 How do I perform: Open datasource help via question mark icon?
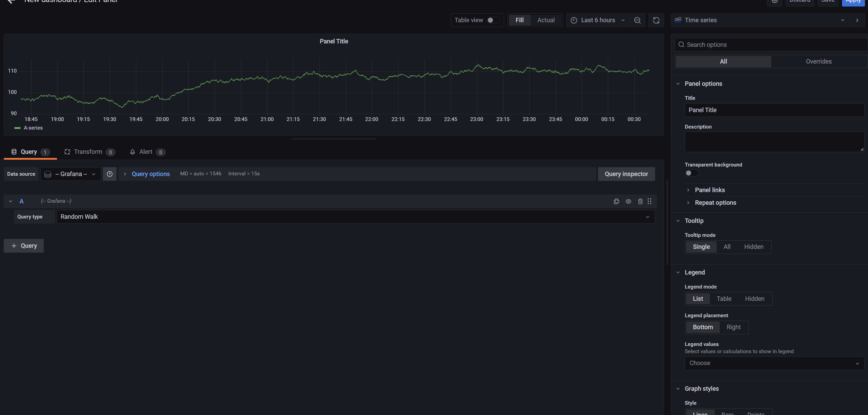click(110, 174)
